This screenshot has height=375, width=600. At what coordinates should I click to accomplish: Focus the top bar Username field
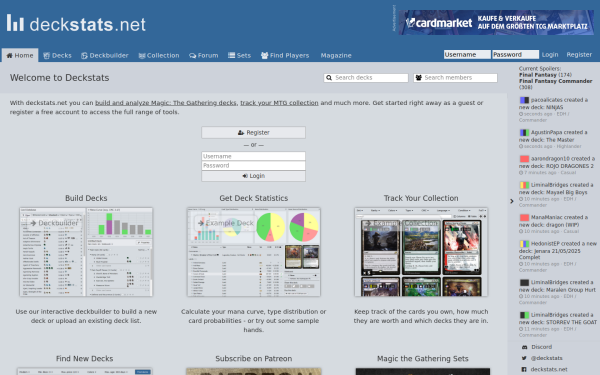pos(467,54)
